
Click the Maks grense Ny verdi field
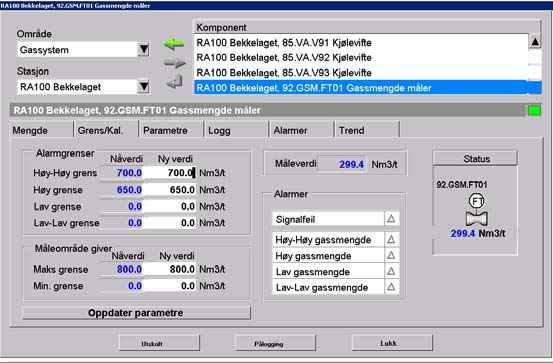tap(170, 269)
